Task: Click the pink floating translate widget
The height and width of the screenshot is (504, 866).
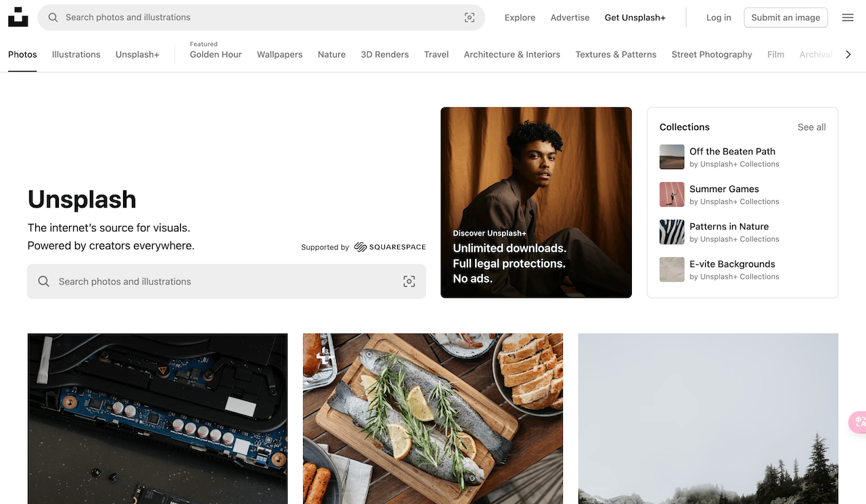Action: click(858, 422)
